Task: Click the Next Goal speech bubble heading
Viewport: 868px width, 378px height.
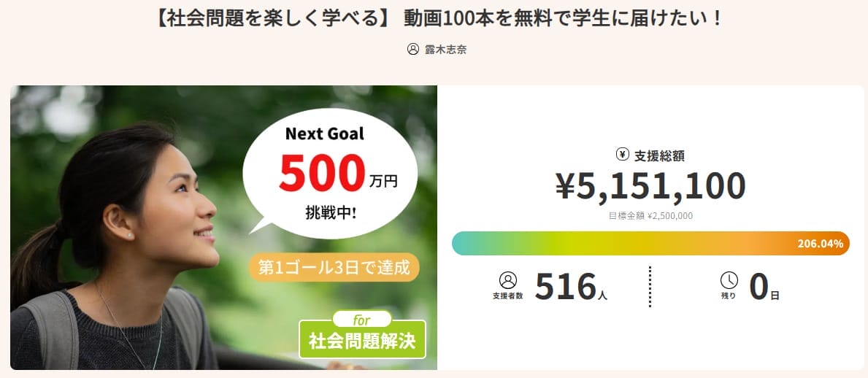Action: [x=324, y=134]
